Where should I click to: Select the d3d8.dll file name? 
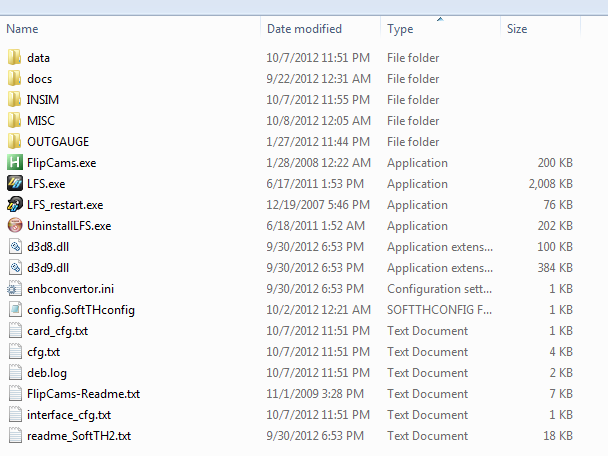click(x=48, y=247)
